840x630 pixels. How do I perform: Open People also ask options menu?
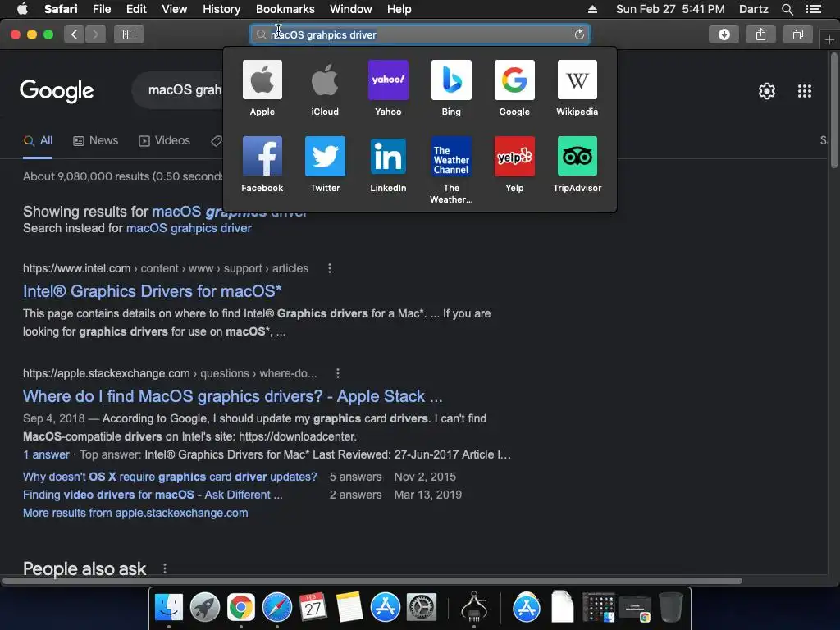click(x=164, y=568)
